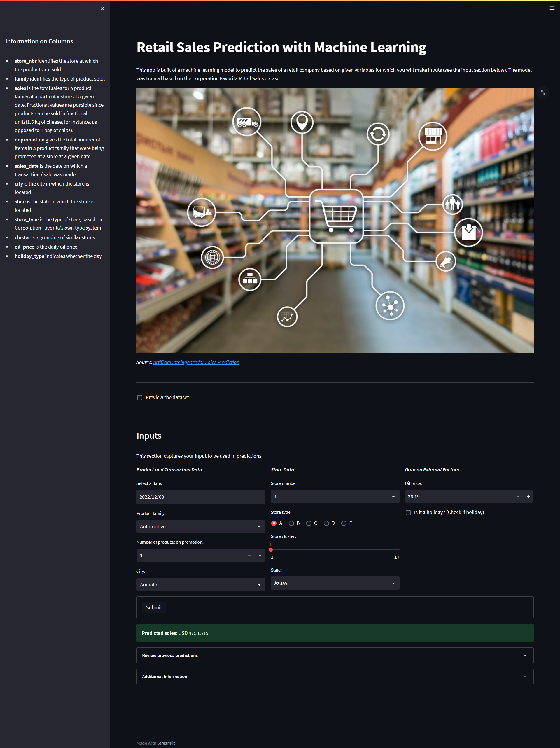560x748 pixels.
Task: Open the Product family dropdown
Action: click(201, 527)
